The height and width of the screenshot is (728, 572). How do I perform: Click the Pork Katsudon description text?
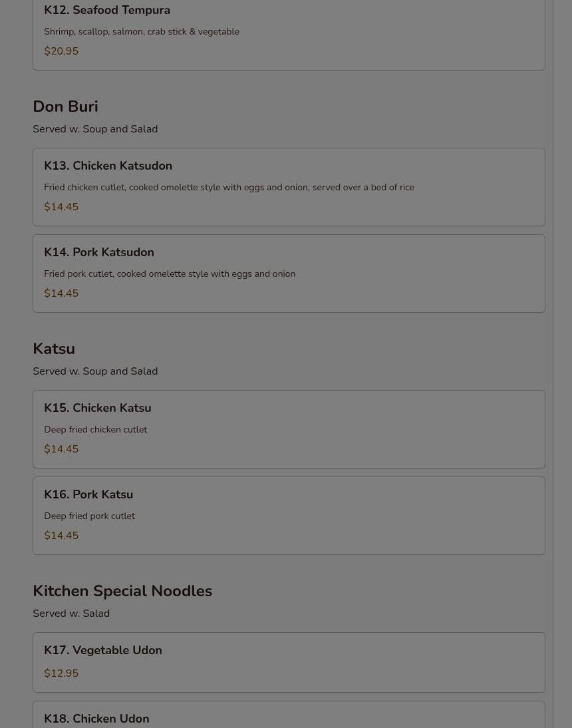(x=170, y=274)
